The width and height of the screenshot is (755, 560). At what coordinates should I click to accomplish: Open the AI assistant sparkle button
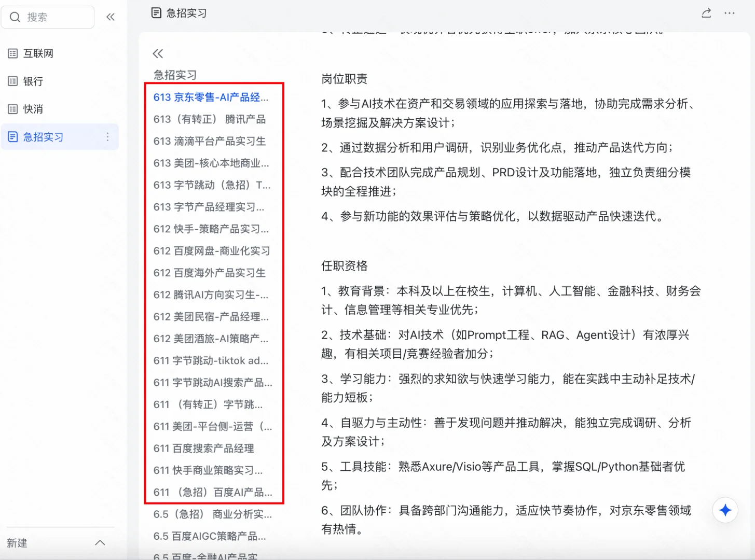(x=725, y=510)
